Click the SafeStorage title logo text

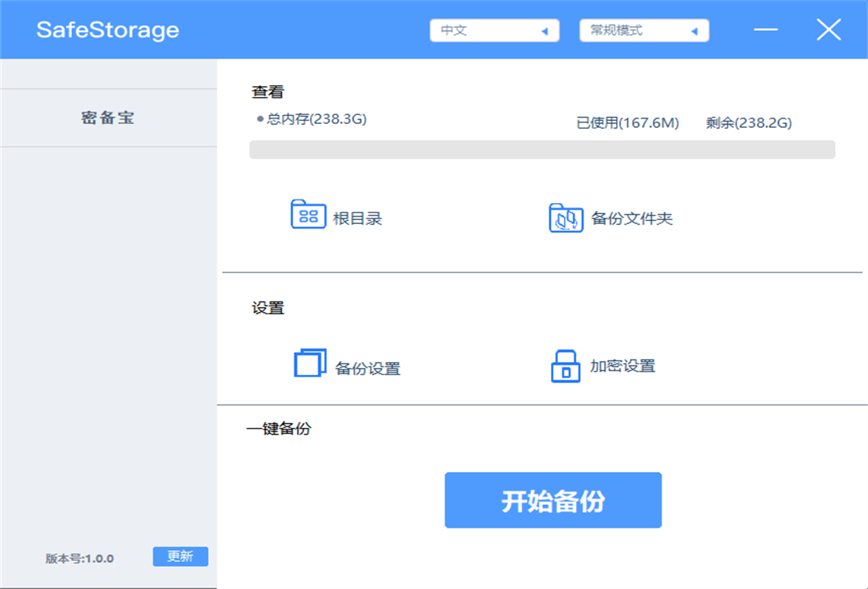tap(108, 30)
